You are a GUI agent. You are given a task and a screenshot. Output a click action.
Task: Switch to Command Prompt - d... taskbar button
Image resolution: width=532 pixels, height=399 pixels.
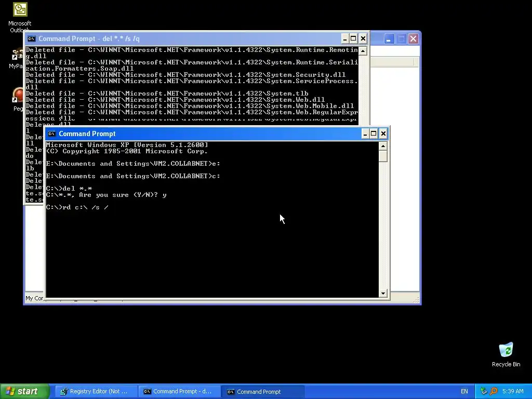click(179, 392)
